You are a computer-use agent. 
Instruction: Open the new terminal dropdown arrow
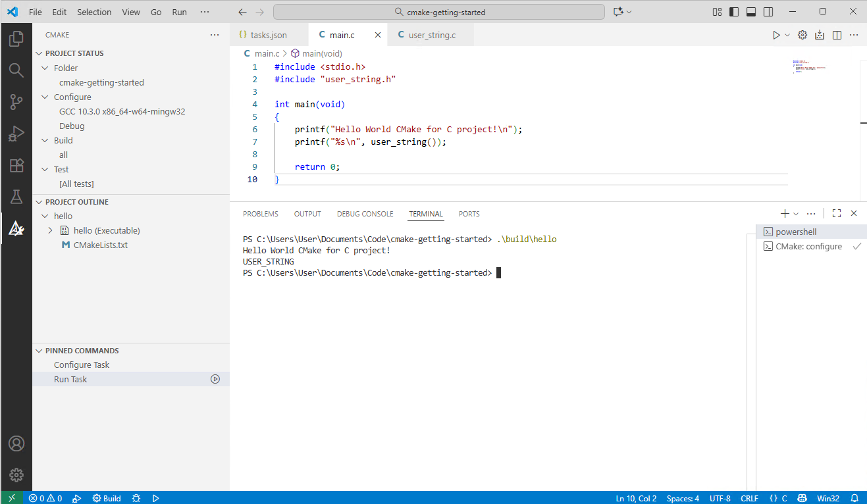[x=796, y=214]
